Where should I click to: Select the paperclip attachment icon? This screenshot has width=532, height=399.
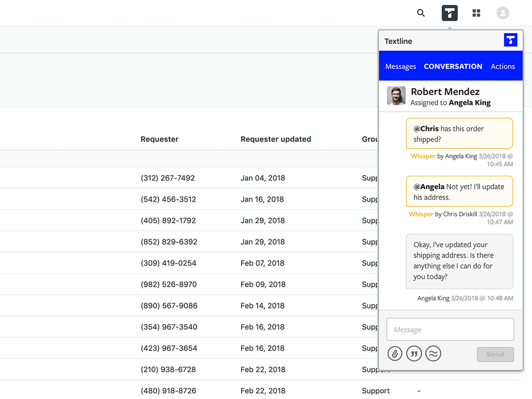pyautogui.click(x=394, y=353)
